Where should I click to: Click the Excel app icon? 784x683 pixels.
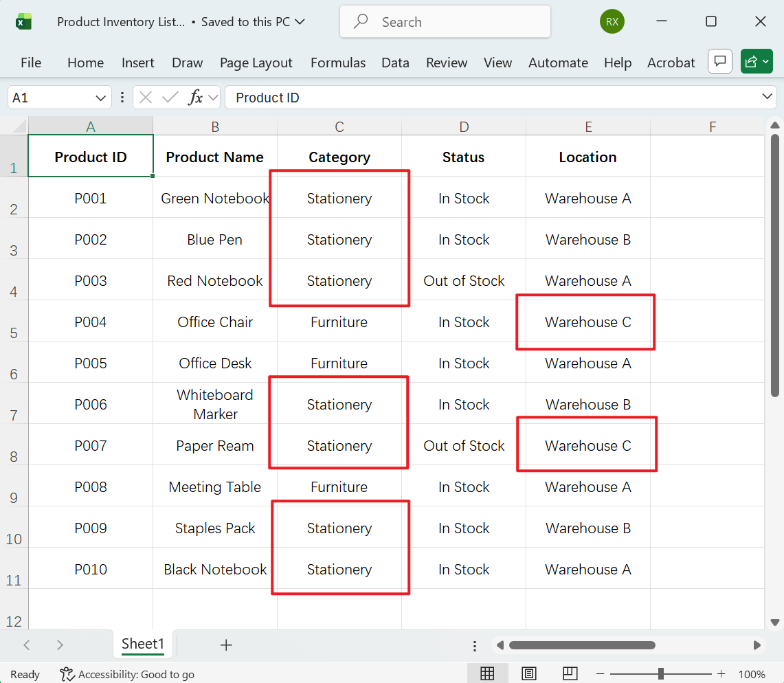pos(23,21)
